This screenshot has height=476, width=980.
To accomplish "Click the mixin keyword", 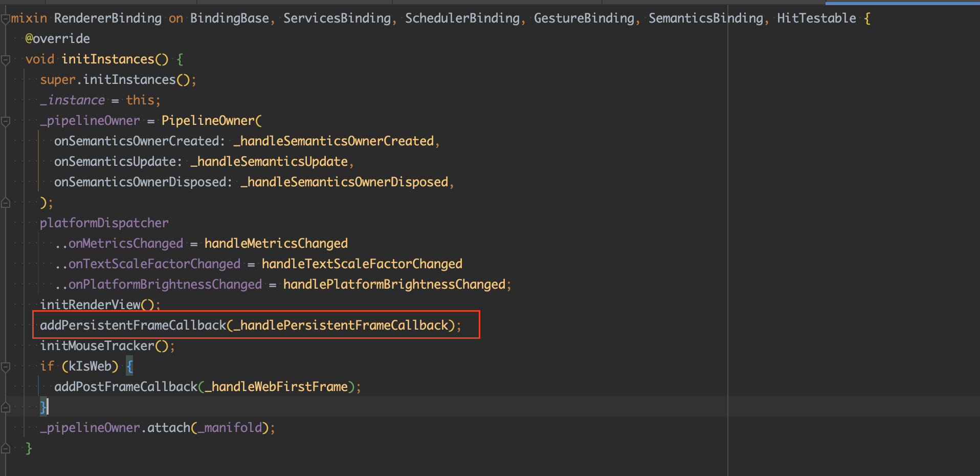I will [29, 18].
